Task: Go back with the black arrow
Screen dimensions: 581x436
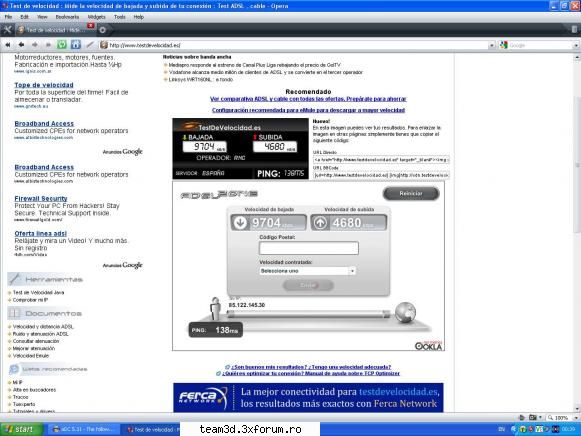Action: pyautogui.click(x=21, y=45)
